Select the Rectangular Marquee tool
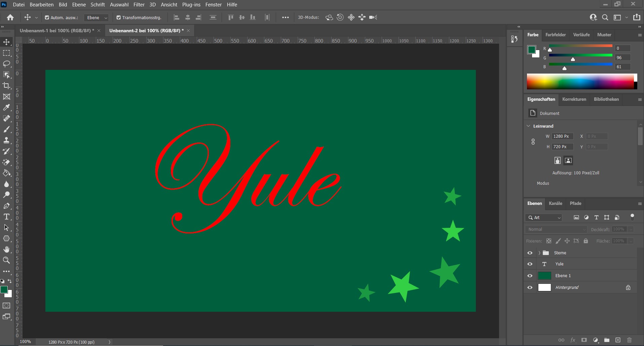This screenshot has height=346, width=644. point(6,53)
